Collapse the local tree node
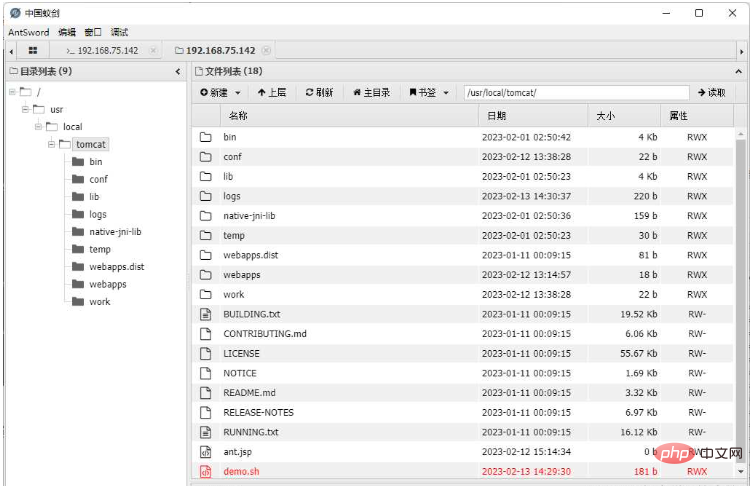 pos(38,127)
